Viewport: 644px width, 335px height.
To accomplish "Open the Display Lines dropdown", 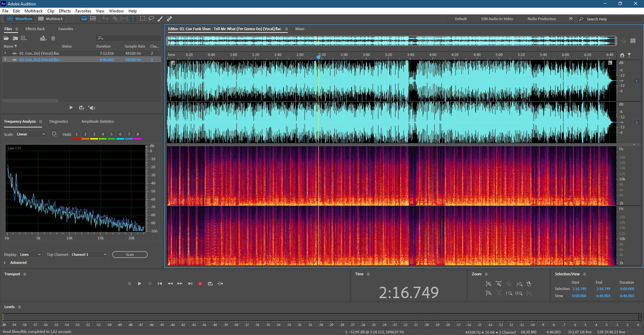I will coord(30,255).
